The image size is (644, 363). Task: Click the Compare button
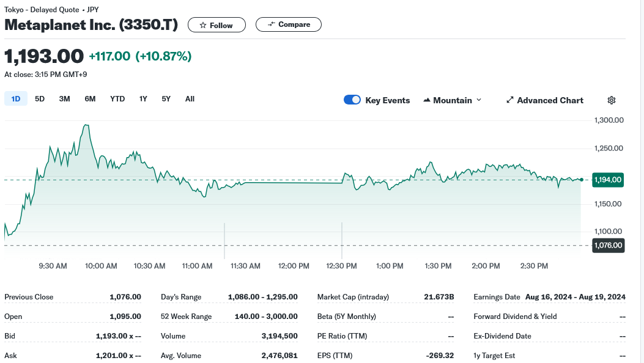click(x=288, y=24)
